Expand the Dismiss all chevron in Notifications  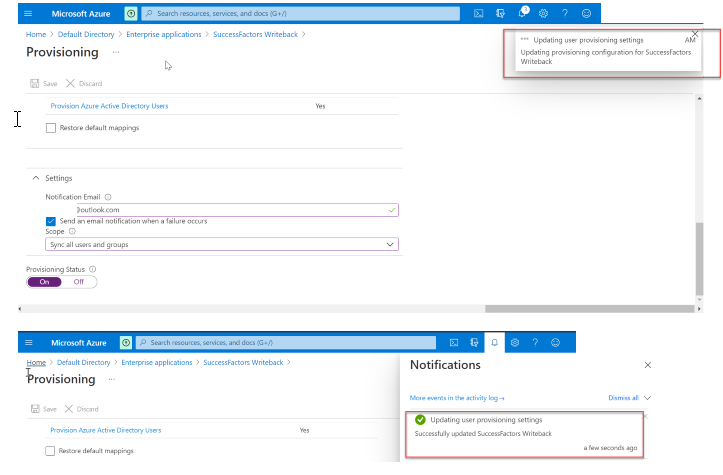click(647, 398)
